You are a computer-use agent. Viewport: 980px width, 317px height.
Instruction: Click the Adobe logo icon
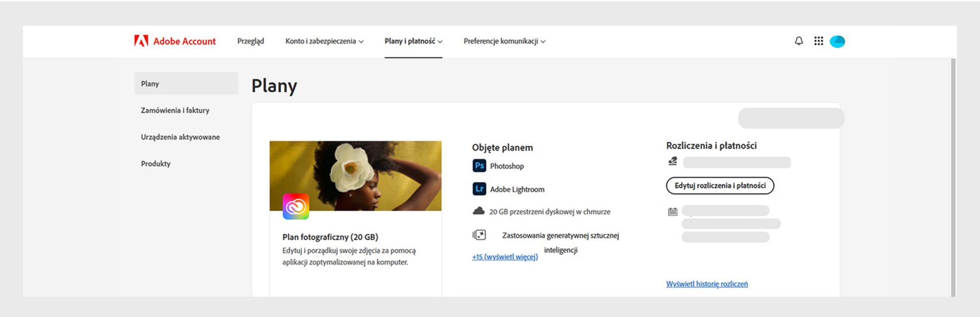pos(141,41)
